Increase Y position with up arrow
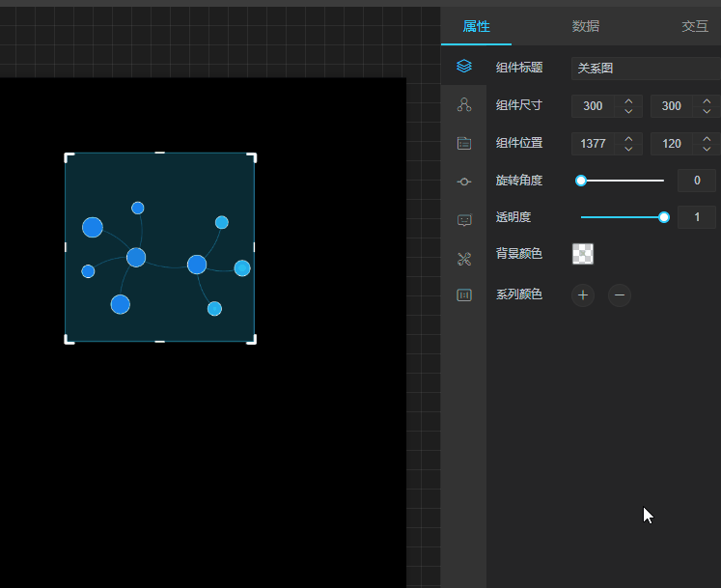The width and height of the screenshot is (721, 588). point(707,138)
